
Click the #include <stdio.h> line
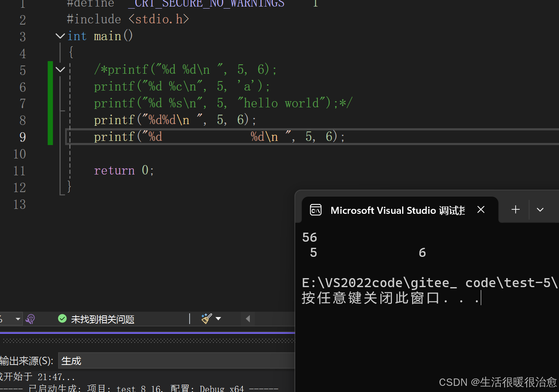click(128, 19)
